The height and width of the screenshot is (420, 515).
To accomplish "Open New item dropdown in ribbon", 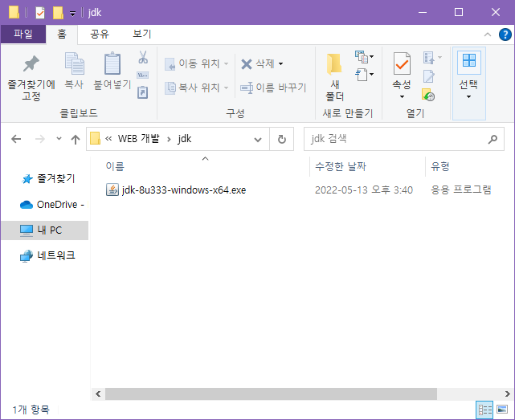I will [x=364, y=57].
